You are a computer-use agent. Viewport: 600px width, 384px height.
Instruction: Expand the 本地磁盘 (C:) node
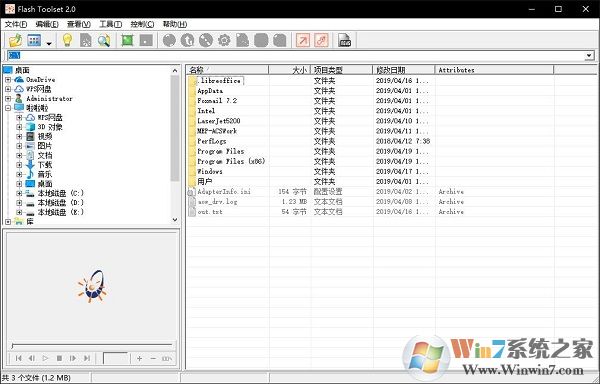pos(19,193)
